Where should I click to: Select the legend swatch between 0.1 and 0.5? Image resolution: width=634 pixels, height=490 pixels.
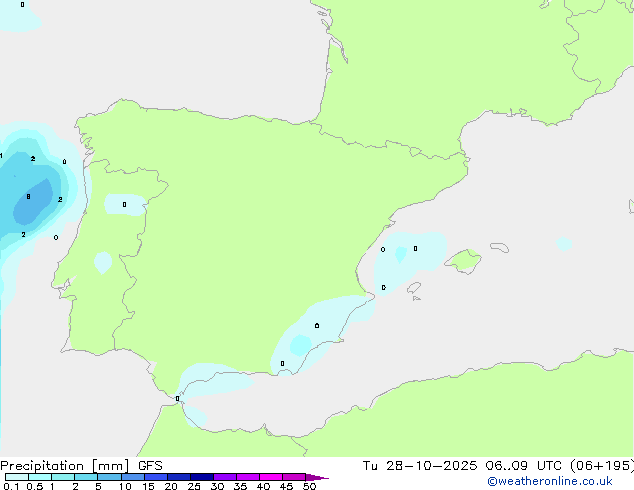pos(17,477)
